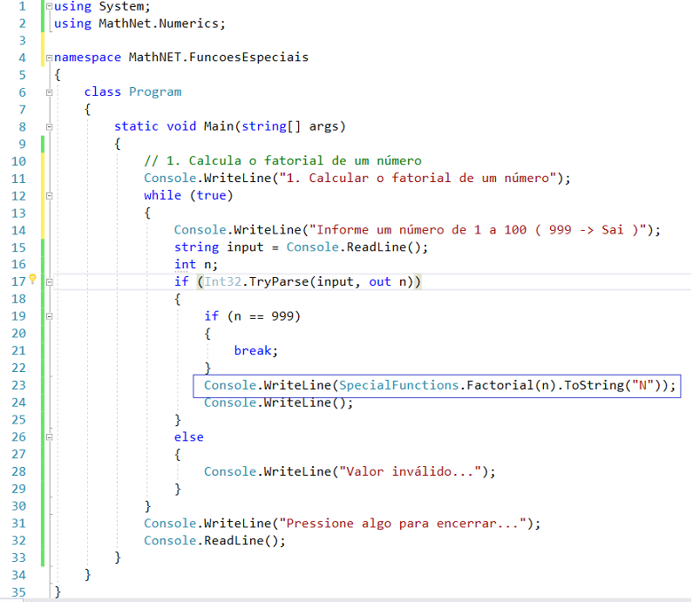
Task: Click the string "Pressione algo para encerrar..."
Action: [403, 524]
